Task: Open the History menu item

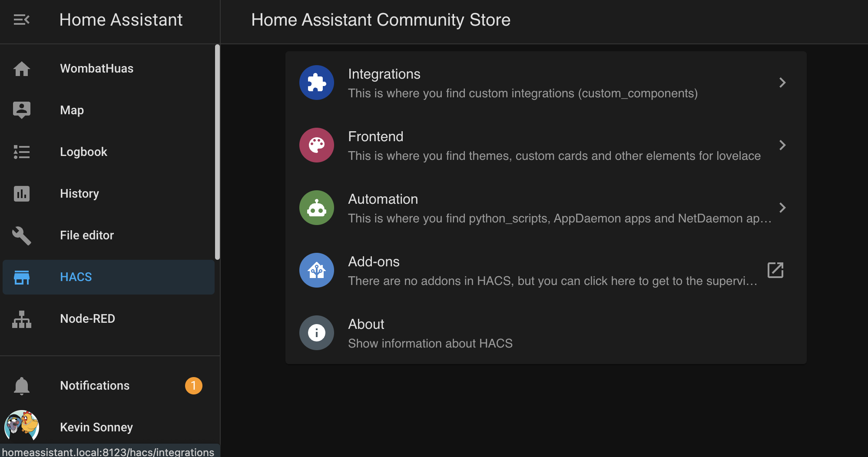Action: [109, 194]
